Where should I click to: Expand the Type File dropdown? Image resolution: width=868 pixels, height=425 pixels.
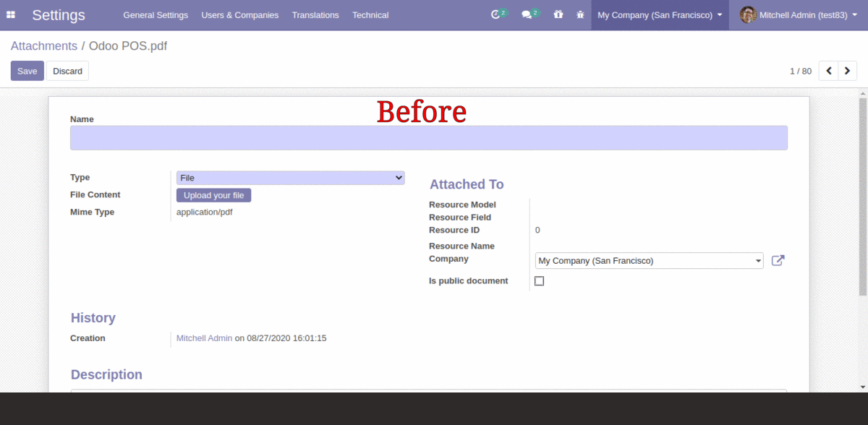[x=290, y=178]
